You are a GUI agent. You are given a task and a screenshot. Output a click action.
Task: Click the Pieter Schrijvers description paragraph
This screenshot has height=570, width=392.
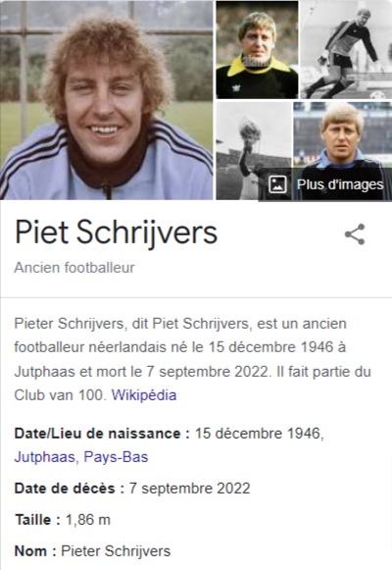[192, 359]
